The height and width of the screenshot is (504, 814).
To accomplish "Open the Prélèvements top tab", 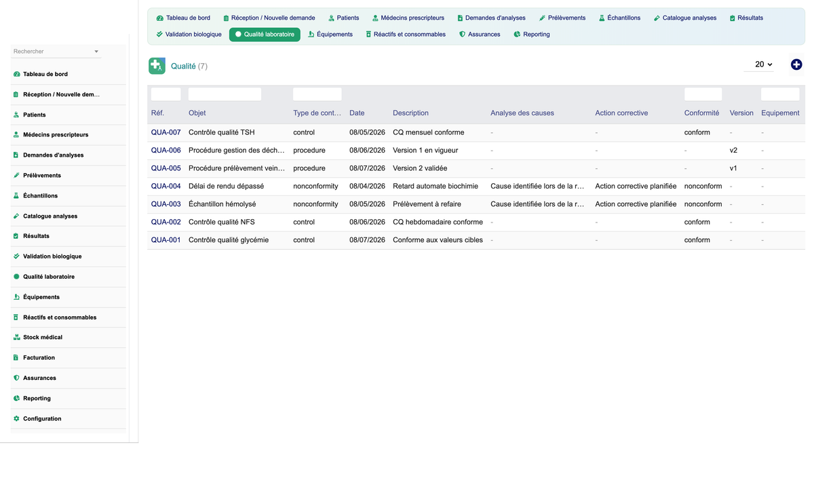I will 562,18.
